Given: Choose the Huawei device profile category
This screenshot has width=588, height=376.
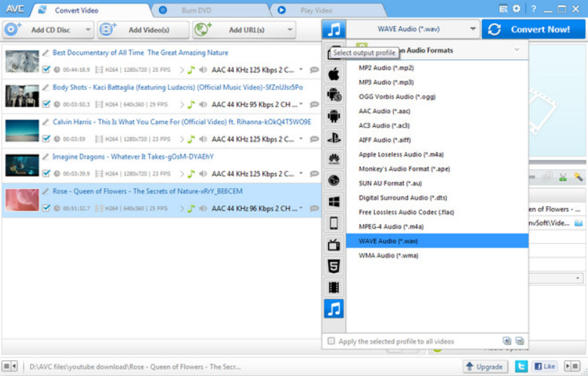Looking at the screenshot, I should tap(334, 159).
